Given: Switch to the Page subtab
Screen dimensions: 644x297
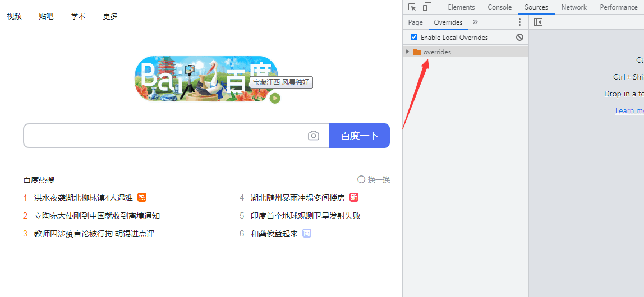Looking at the screenshot, I should [415, 22].
